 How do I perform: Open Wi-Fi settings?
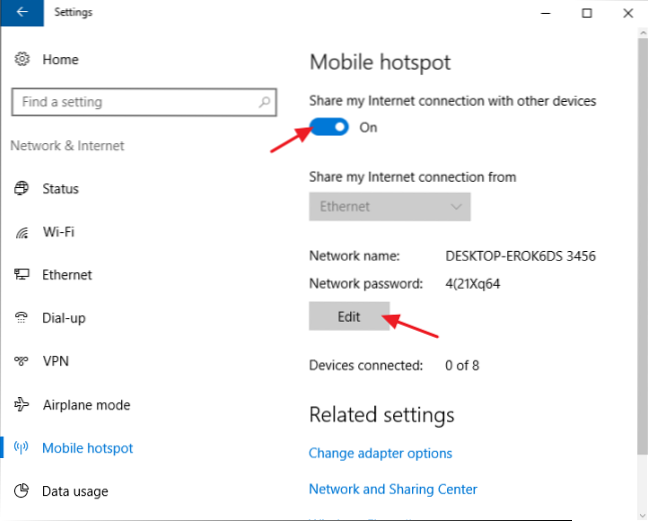tap(59, 232)
